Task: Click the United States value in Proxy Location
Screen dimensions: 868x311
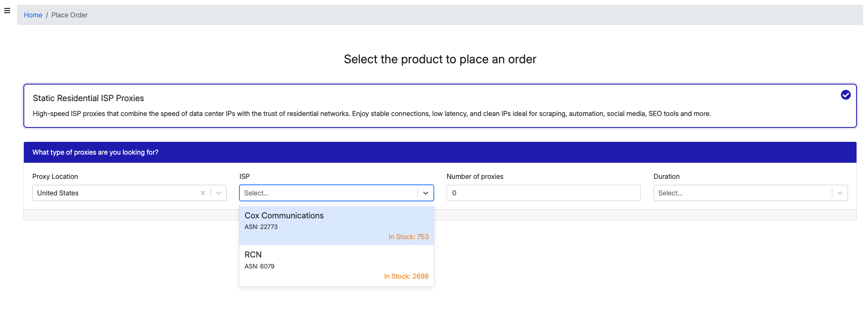Action: [x=58, y=193]
